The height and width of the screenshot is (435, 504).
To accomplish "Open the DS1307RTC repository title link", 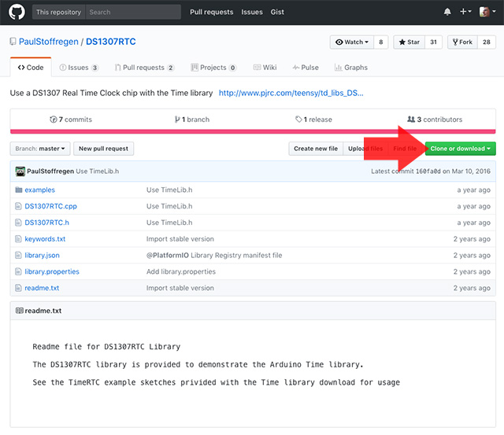I will [111, 42].
